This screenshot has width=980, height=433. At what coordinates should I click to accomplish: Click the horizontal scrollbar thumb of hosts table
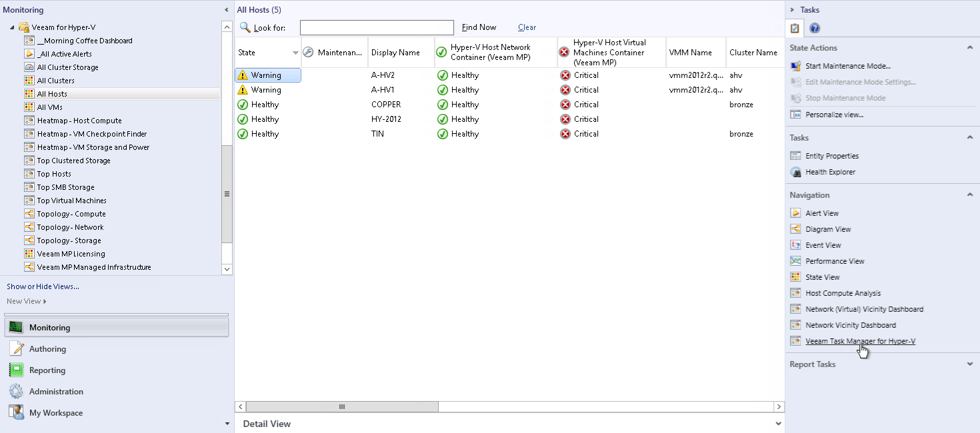(342, 406)
